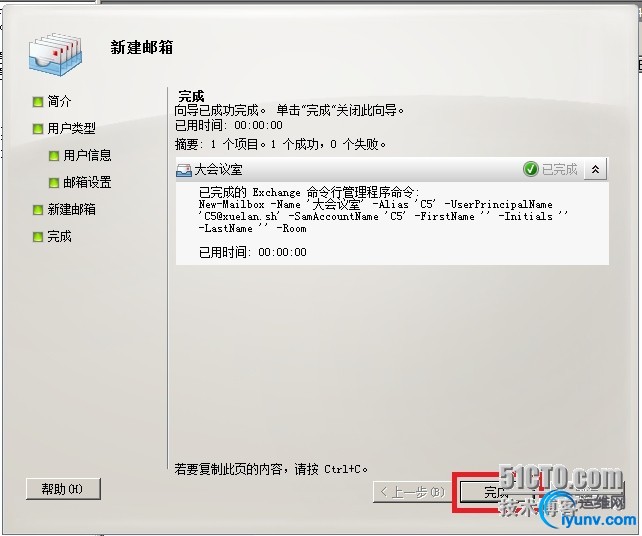
Task: Click the green square beside 用户类型
Action: (x=38, y=129)
